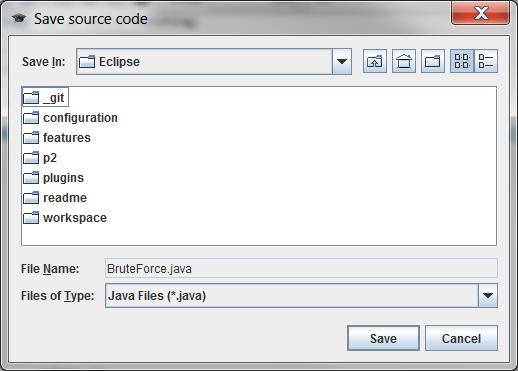This screenshot has height=371, width=518.
Task: Select the configuration folder
Action: tap(70, 118)
